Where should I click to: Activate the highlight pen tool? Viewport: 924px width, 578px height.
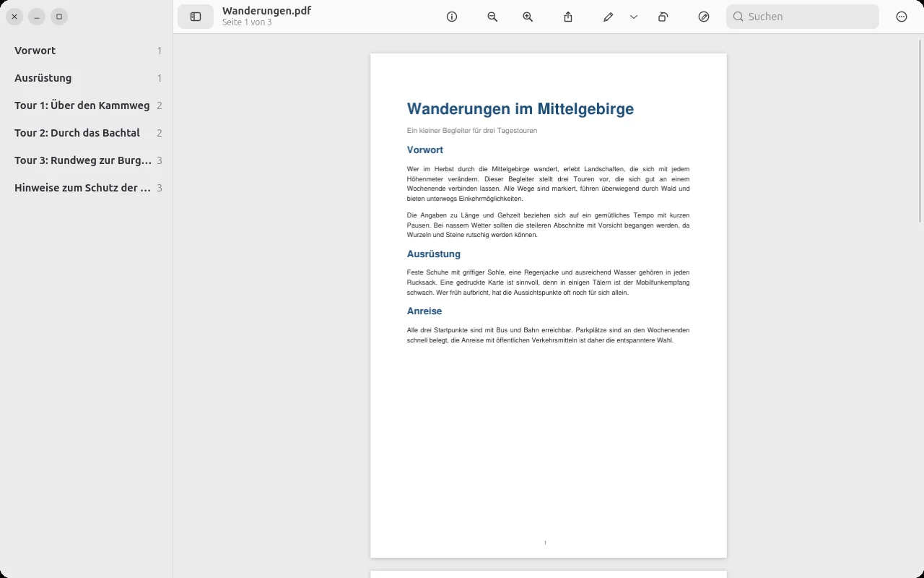coord(609,17)
